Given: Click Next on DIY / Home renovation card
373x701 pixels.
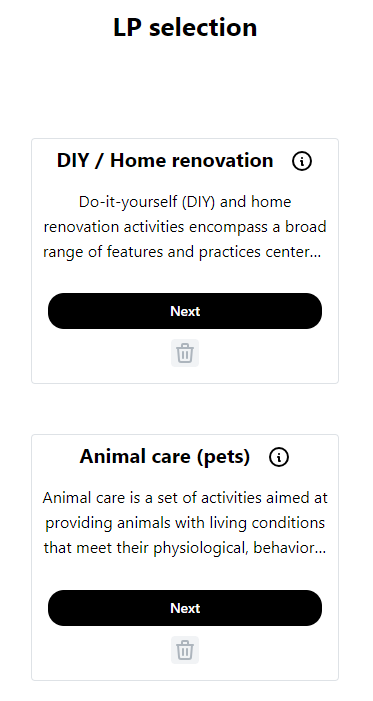Looking at the screenshot, I should click(x=185, y=311).
